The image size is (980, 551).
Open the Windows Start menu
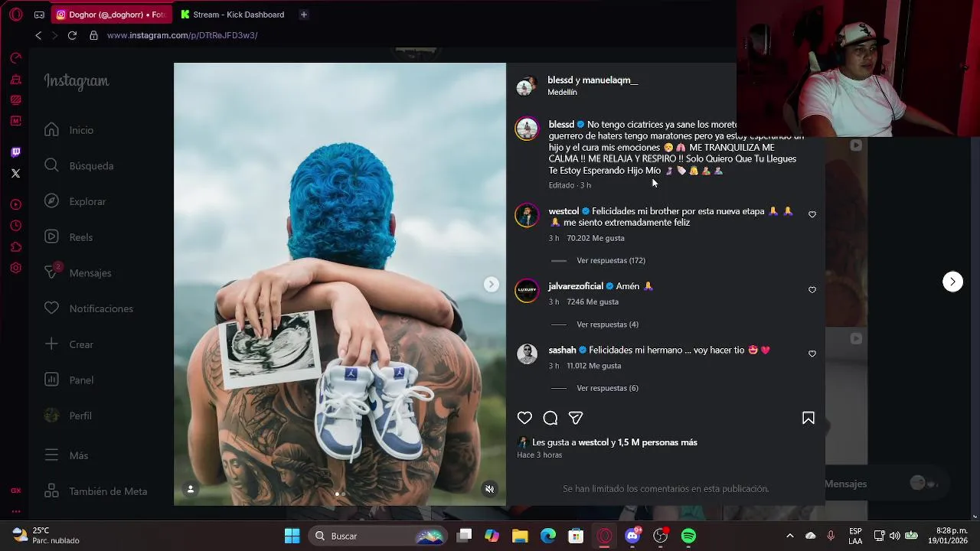(292, 536)
